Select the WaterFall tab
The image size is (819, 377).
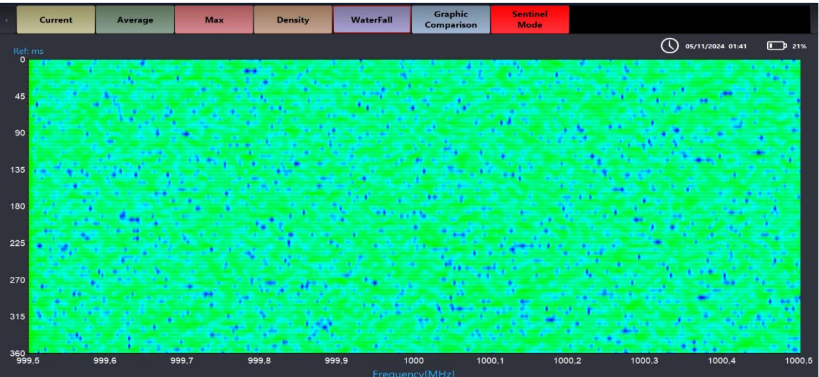click(x=372, y=20)
